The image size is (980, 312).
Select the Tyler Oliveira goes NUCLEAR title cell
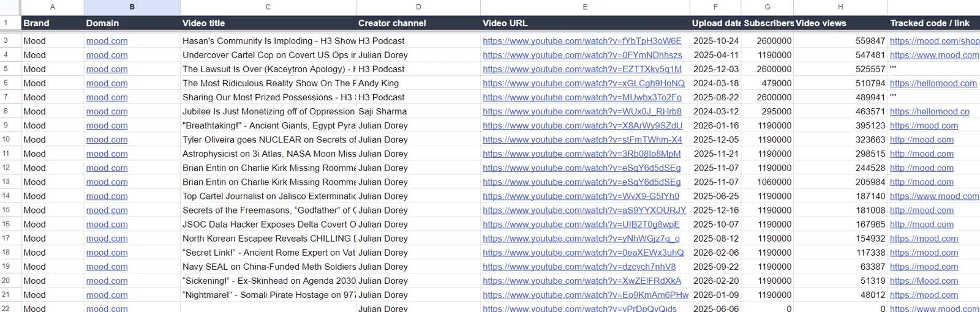coord(268,139)
